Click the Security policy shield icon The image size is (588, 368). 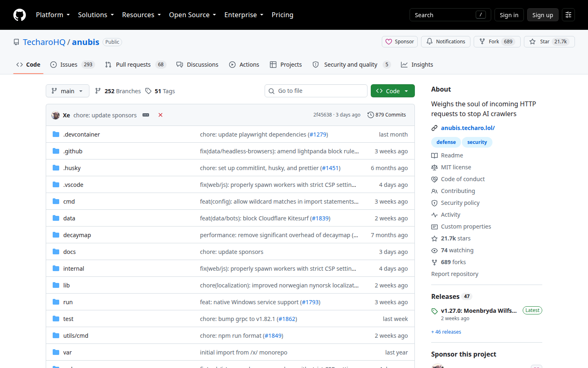[x=434, y=203]
